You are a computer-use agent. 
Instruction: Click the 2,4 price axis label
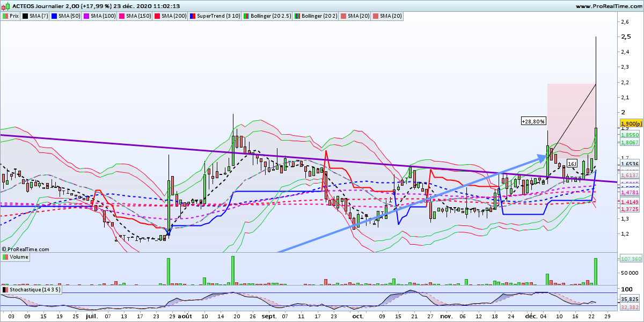click(625, 52)
